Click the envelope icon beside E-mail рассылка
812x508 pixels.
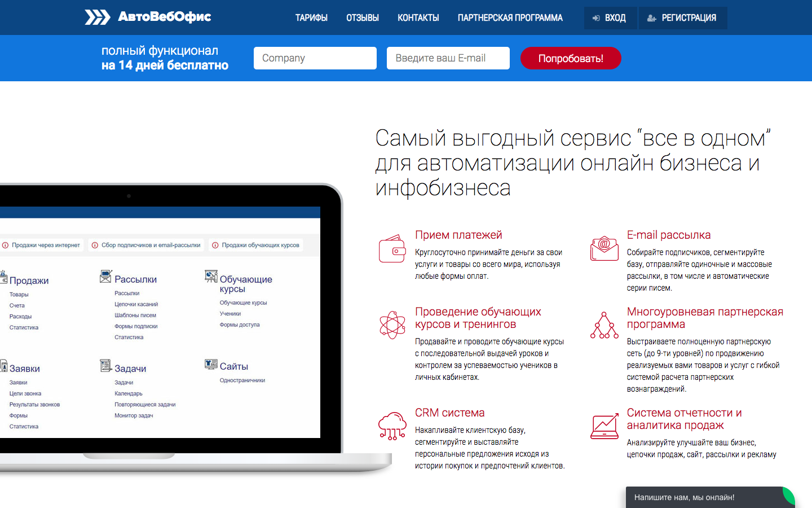[x=604, y=247]
